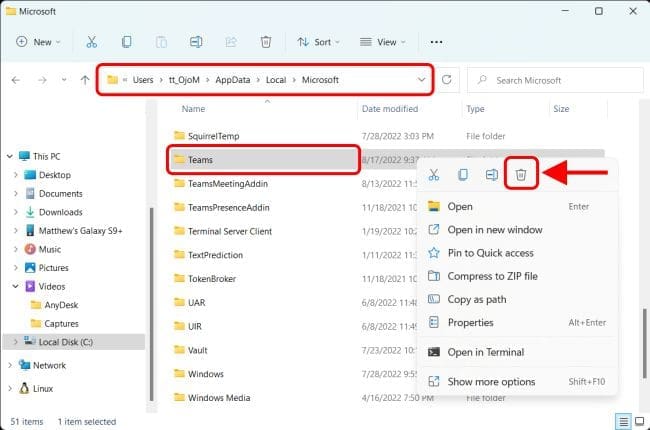
Task: Select Compress to ZIP file
Action: [x=493, y=276]
